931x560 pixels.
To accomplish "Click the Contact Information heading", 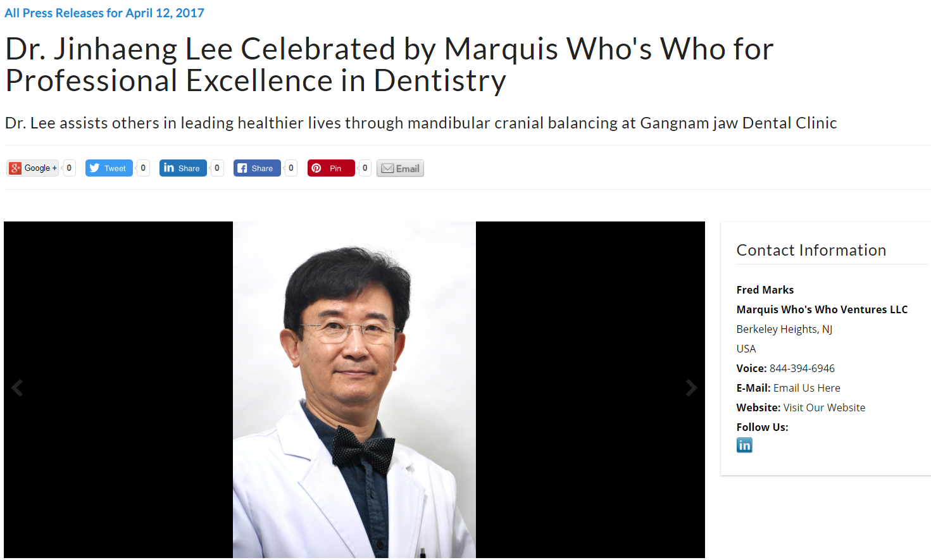I will click(x=811, y=250).
